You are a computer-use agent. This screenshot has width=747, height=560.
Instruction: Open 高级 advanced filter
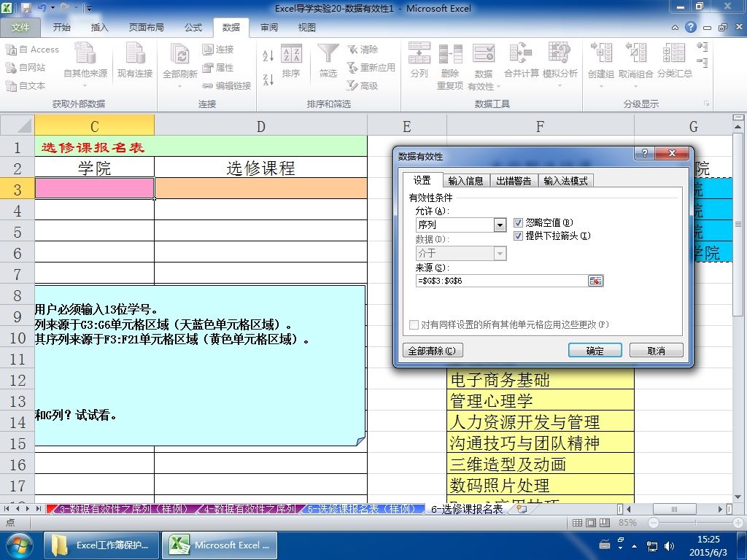pyautogui.click(x=363, y=86)
